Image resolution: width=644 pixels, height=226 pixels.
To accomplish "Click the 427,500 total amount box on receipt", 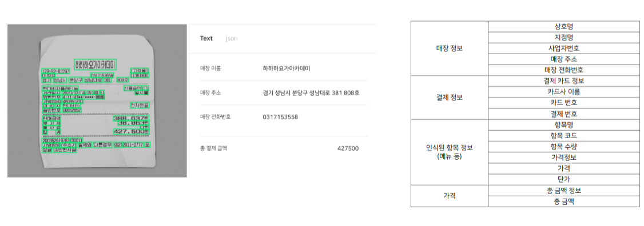I will tap(130, 131).
